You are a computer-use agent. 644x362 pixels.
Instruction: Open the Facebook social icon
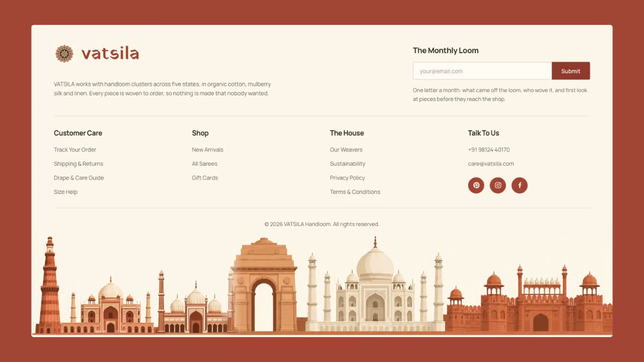coord(519,185)
